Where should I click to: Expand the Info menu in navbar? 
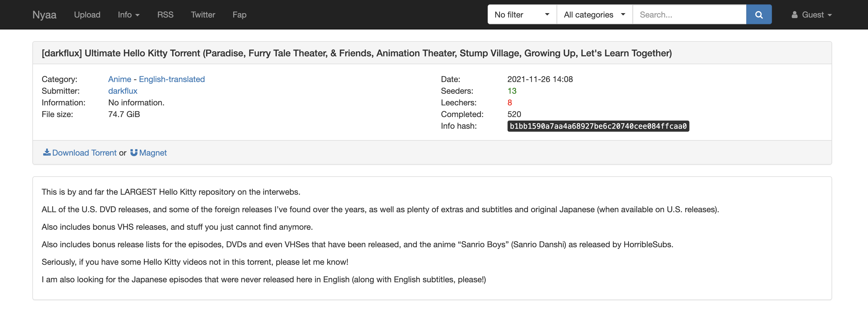click(x=128, y=15)
